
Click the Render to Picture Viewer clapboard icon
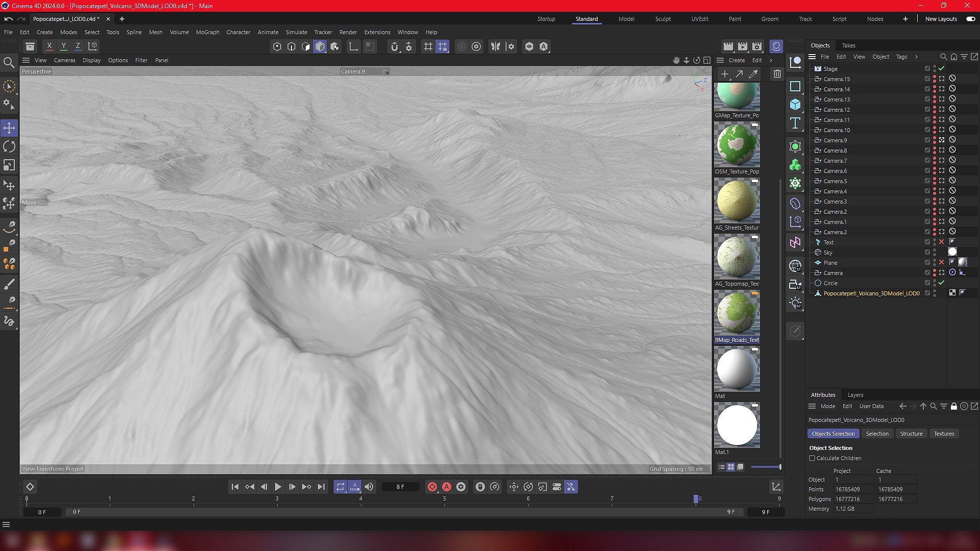point(743,46)
